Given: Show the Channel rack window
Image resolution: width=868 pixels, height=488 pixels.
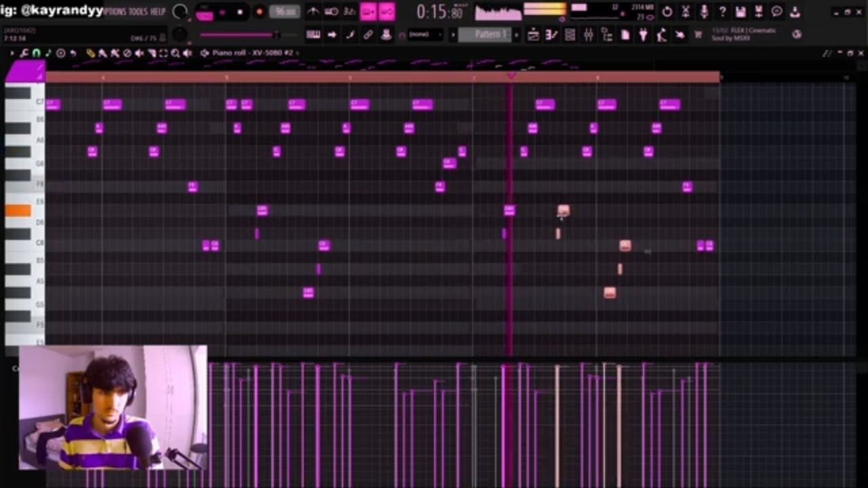Looking at the screenshot, I should pos(570,35).
